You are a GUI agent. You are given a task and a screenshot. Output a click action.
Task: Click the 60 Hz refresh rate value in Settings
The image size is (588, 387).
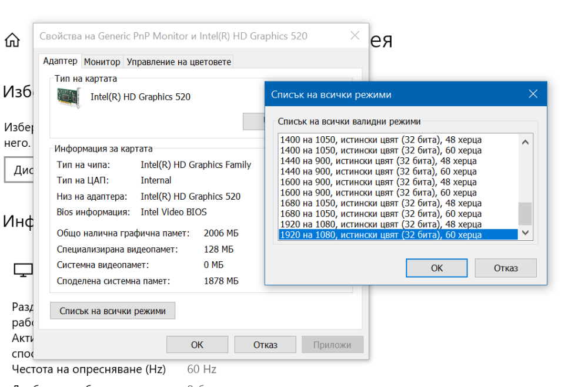pos(202,369)
